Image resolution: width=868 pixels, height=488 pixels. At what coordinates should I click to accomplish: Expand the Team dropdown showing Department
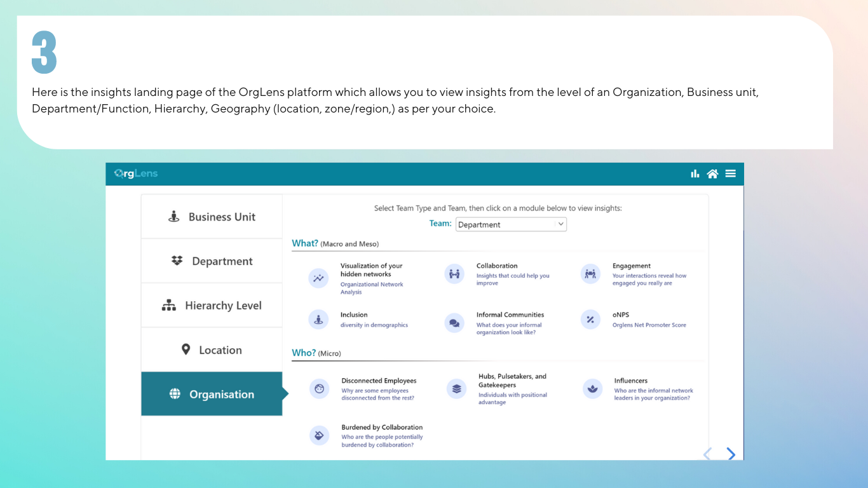point(511,224)
